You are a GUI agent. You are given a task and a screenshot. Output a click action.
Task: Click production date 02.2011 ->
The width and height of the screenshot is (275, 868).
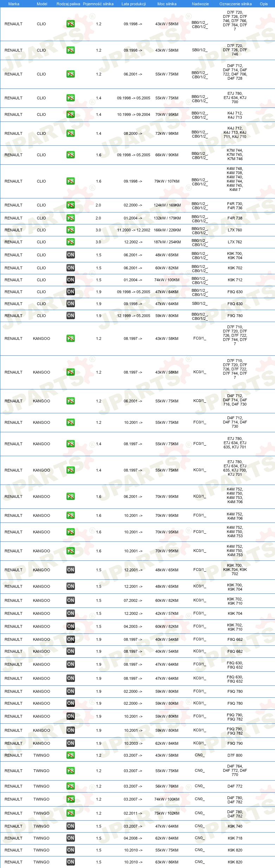click(133, 813)
